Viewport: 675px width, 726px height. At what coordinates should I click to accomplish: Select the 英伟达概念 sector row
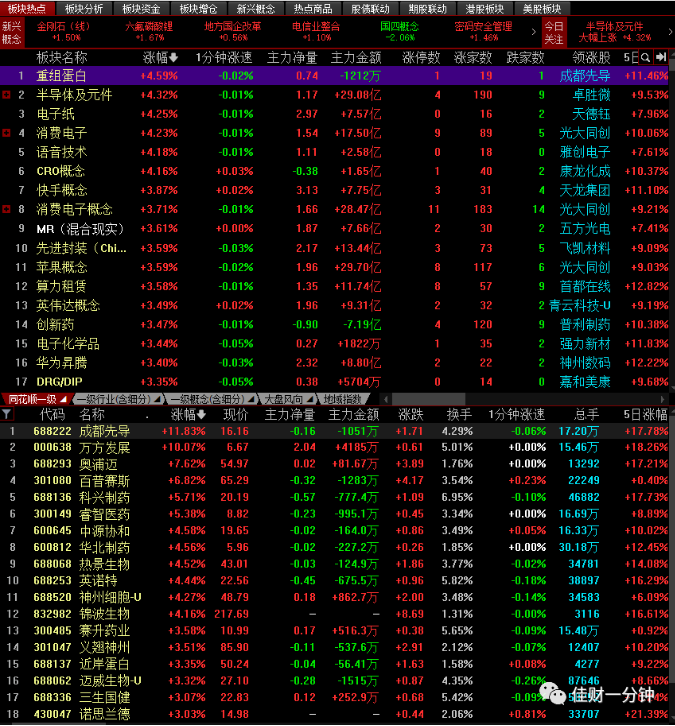[x=334, y=306]
